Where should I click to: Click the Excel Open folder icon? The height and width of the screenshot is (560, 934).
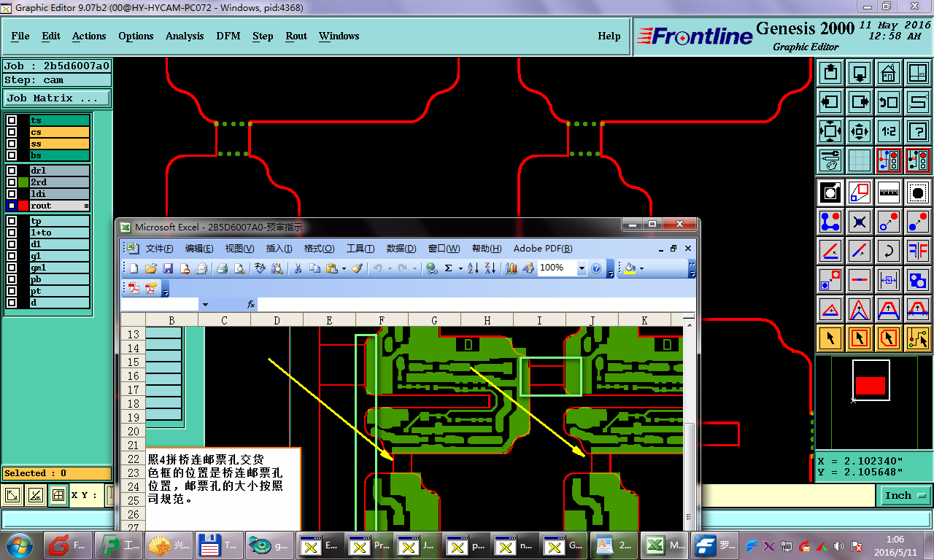point(151,268)
